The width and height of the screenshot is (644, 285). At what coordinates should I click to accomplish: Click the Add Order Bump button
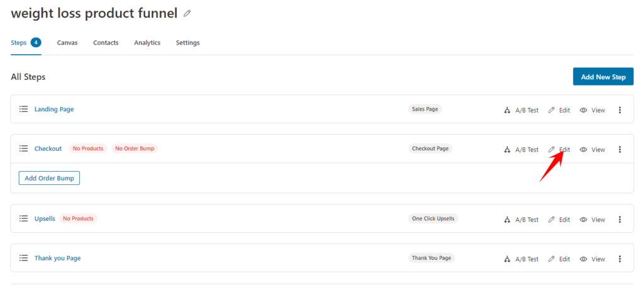[49, 178]
